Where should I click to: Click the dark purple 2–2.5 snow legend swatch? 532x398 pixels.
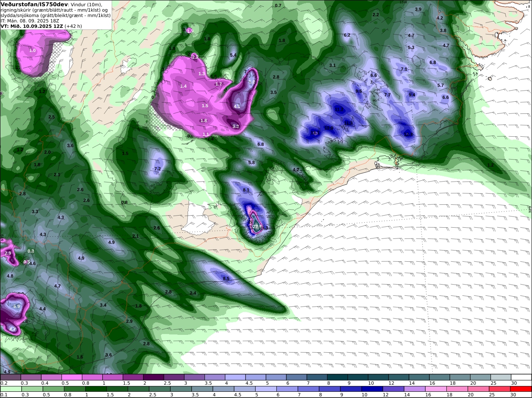155,377
